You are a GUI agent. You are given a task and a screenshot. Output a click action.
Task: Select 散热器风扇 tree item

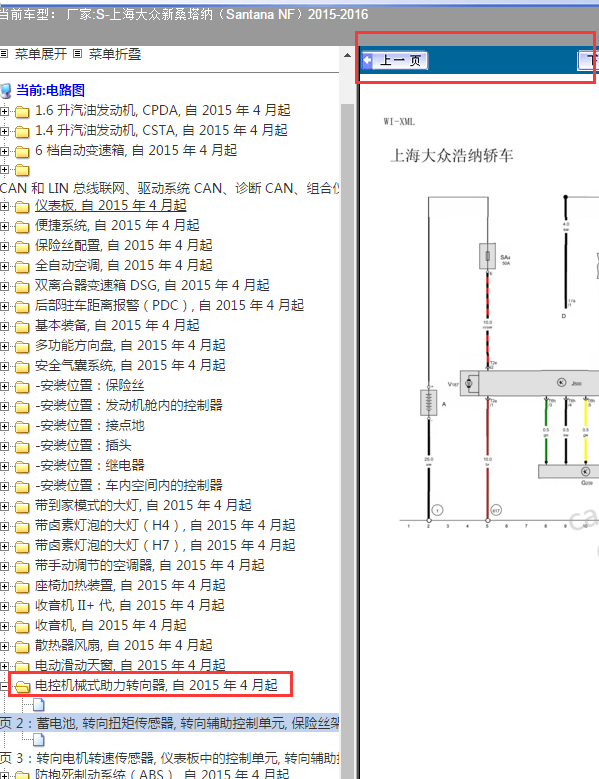tap(124, 645)
